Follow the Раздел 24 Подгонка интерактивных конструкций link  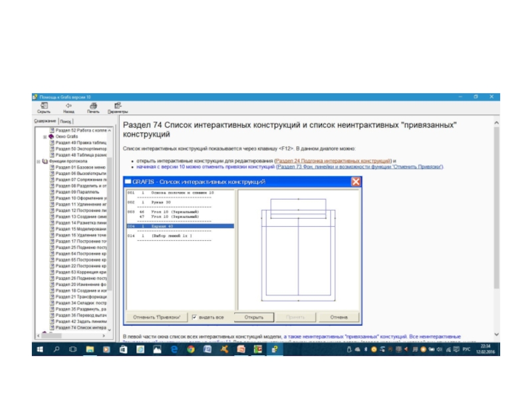click(x=333, y=161)
